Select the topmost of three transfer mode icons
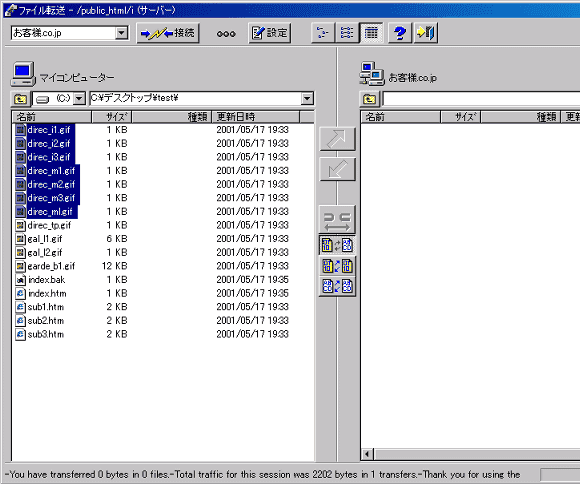This screenshot has height=484, width=580. [x=337, y=245]
